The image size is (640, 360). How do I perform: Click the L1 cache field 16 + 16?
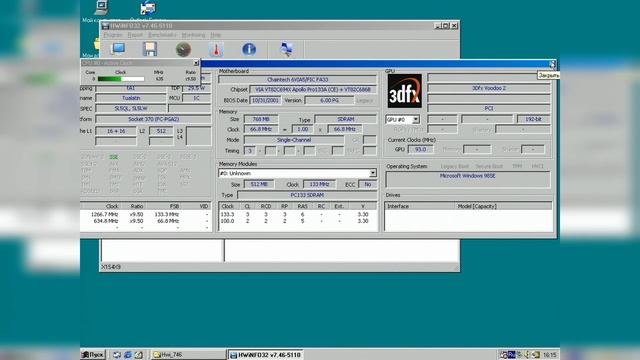pos(116,131)
